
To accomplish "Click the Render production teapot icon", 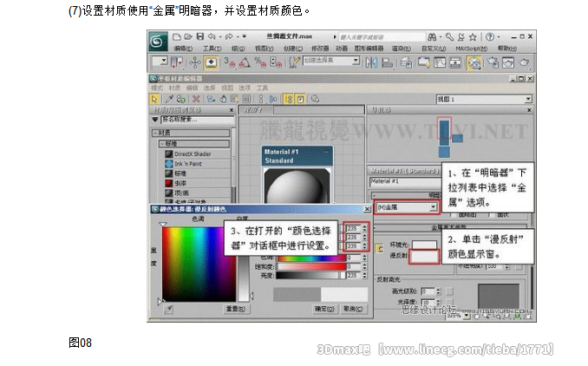I will point(524,62).
